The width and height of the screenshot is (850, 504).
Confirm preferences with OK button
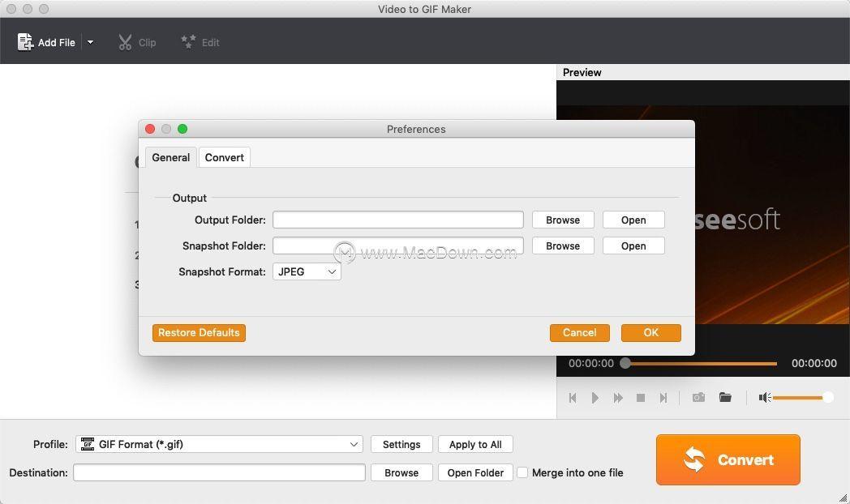651,333
